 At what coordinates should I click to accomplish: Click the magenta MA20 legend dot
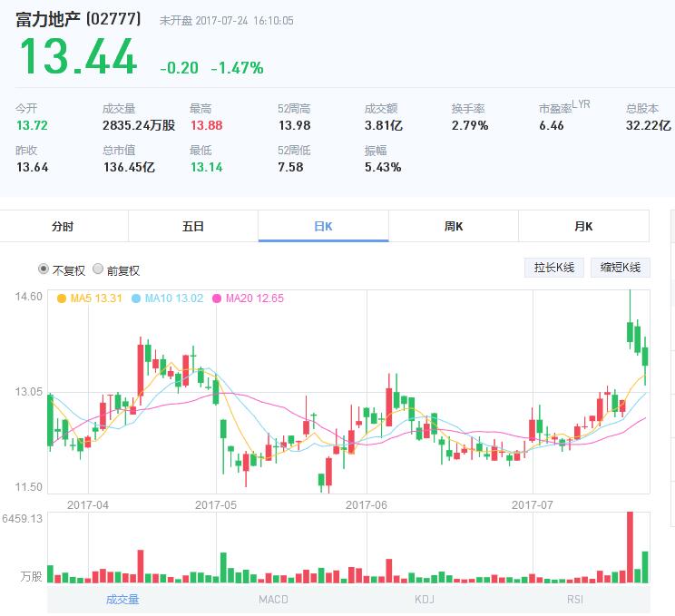pos(217,298)
